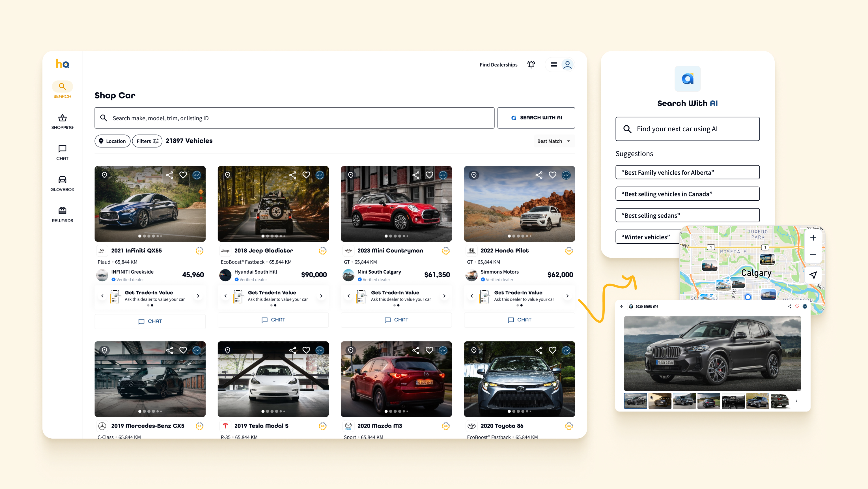Start chat for the 2021 Infiniti QX55

(x=150, y=321)
